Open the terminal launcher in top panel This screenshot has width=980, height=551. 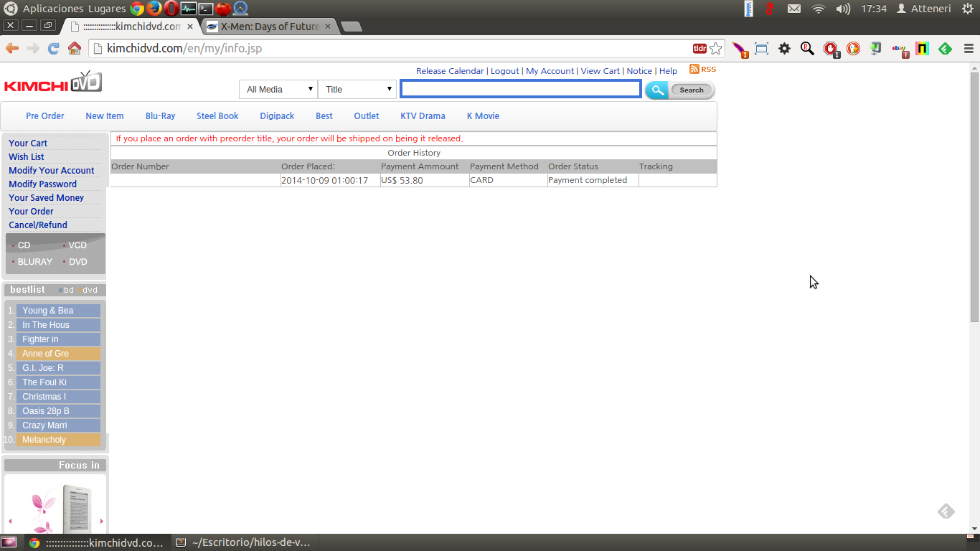205,9
